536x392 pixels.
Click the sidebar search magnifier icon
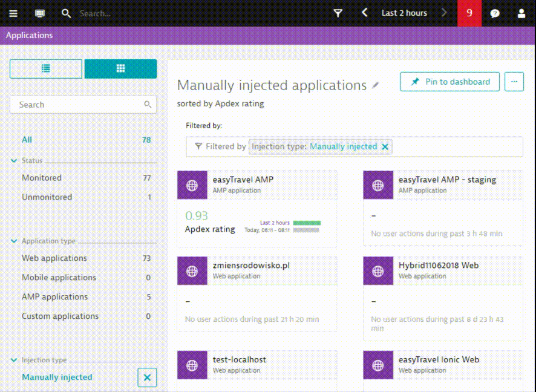pyautogui.click(x=148, y=105)
